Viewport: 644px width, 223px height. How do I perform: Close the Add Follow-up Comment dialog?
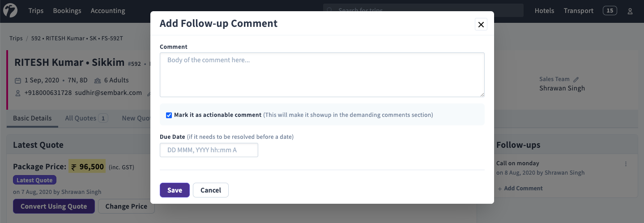tap(481, 25)
